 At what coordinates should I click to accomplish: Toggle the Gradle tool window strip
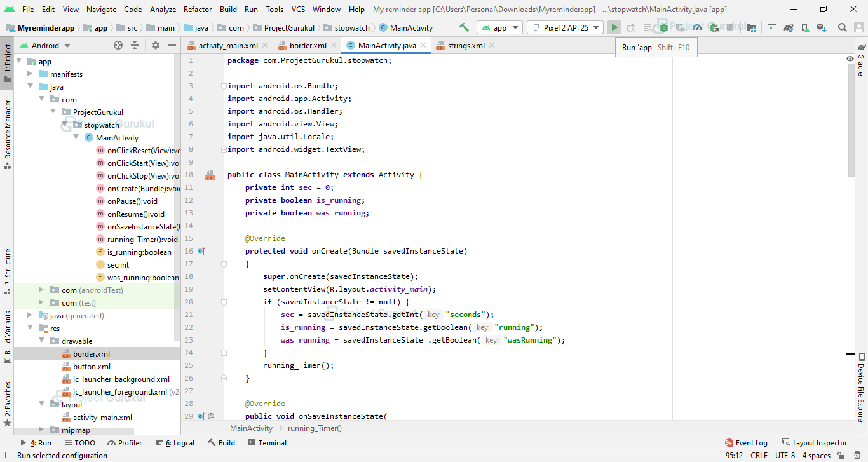click(x=861, y=61)
